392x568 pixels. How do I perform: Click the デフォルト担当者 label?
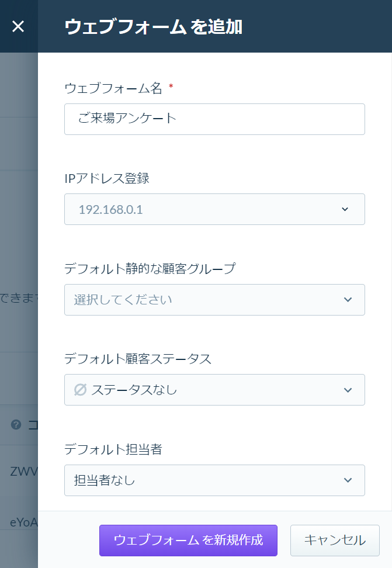(113, 449)
